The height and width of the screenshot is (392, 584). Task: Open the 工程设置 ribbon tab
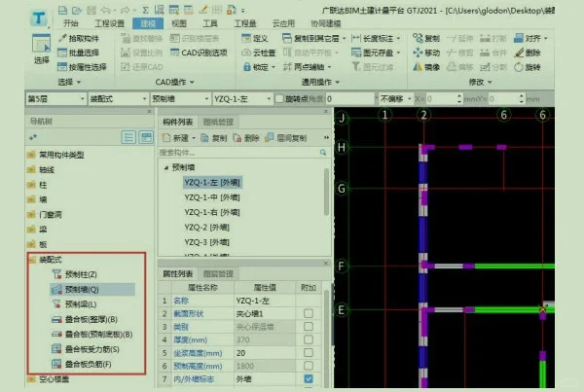[x=109, y=23]
